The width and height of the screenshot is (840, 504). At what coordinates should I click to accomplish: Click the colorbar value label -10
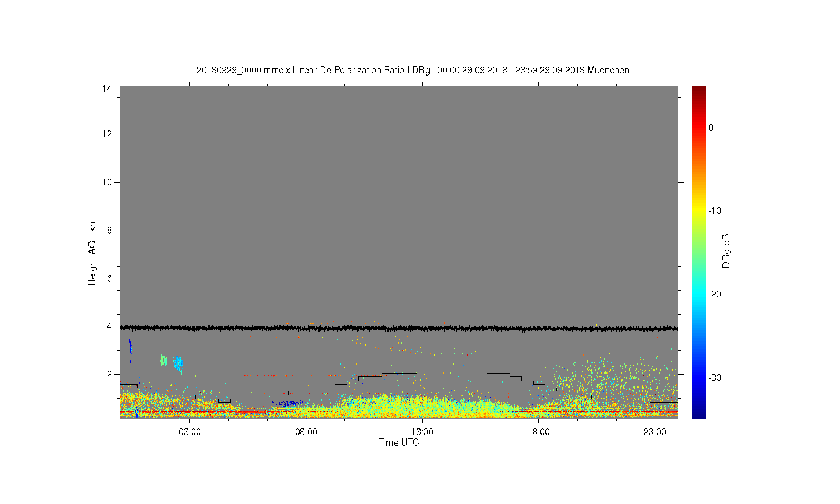coord(715,211)
